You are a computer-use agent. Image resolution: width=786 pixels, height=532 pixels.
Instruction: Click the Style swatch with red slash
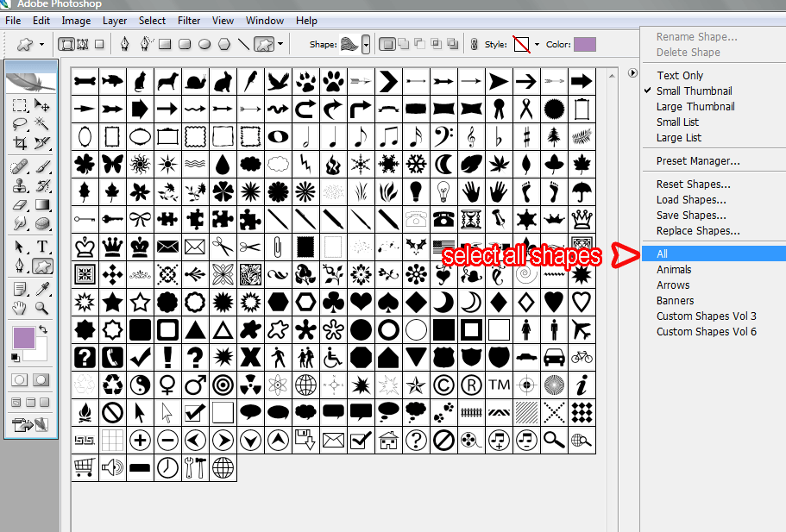[x=521, y=44]
